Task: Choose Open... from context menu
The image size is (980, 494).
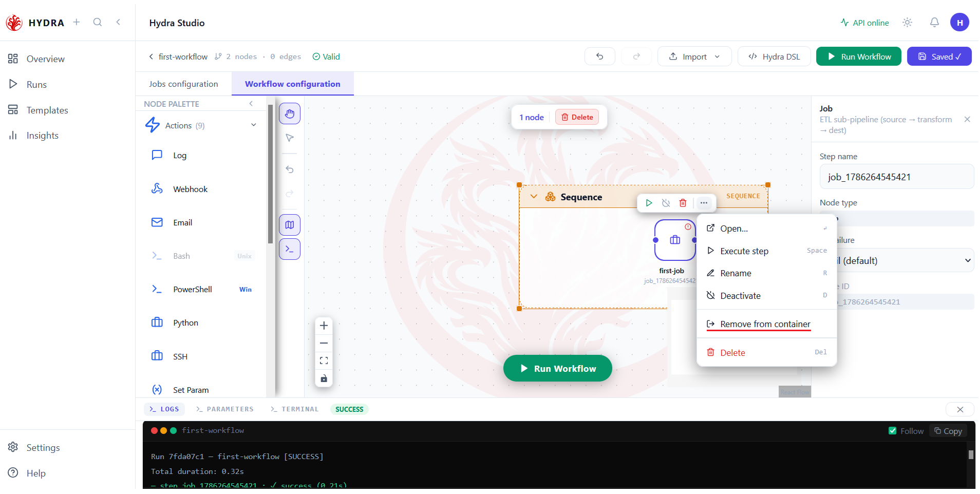Action: pyautogui.click(x=767, y=229)
